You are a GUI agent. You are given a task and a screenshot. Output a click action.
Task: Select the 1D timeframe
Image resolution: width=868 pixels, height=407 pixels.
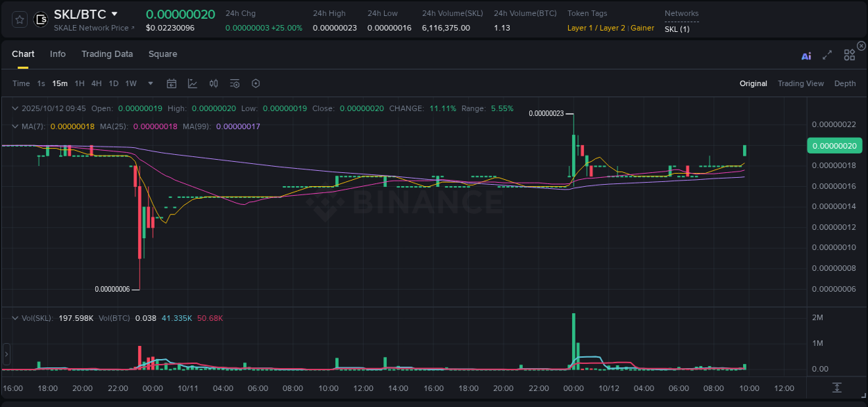tap(113, 83)
